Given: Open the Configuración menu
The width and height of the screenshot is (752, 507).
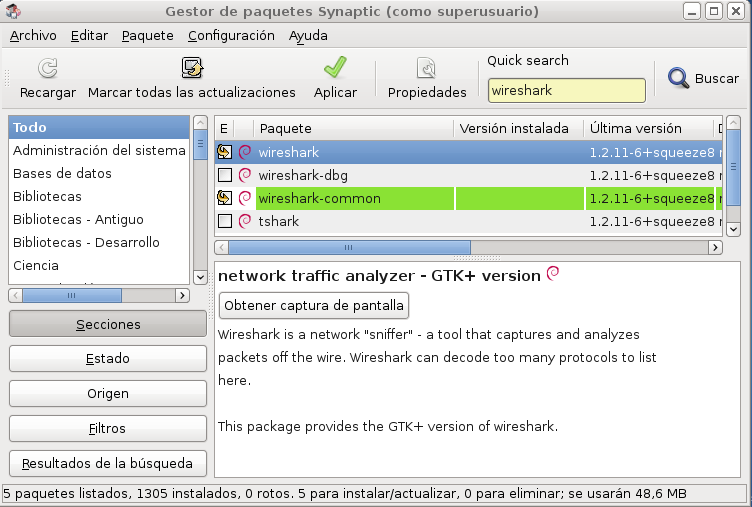Looking at the screenshot, I should point(231,35).
